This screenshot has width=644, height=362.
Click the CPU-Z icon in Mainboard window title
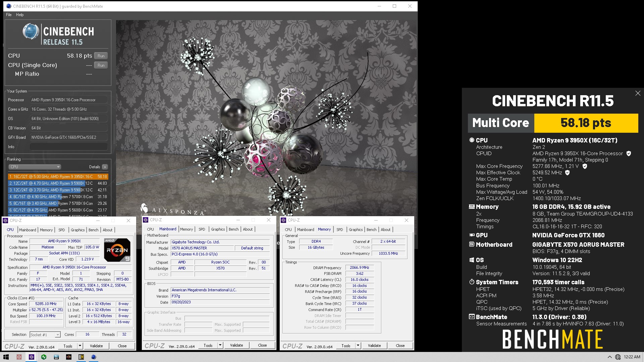pos(146,220)
